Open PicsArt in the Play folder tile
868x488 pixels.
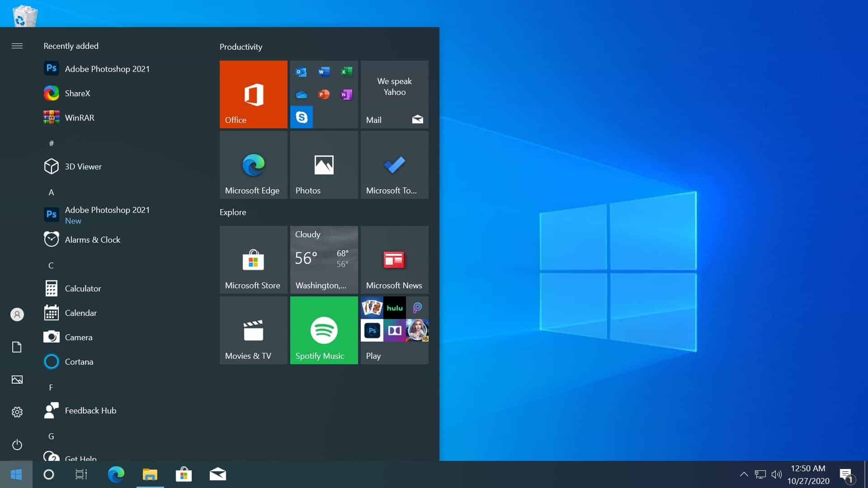[x=417, y=308]
